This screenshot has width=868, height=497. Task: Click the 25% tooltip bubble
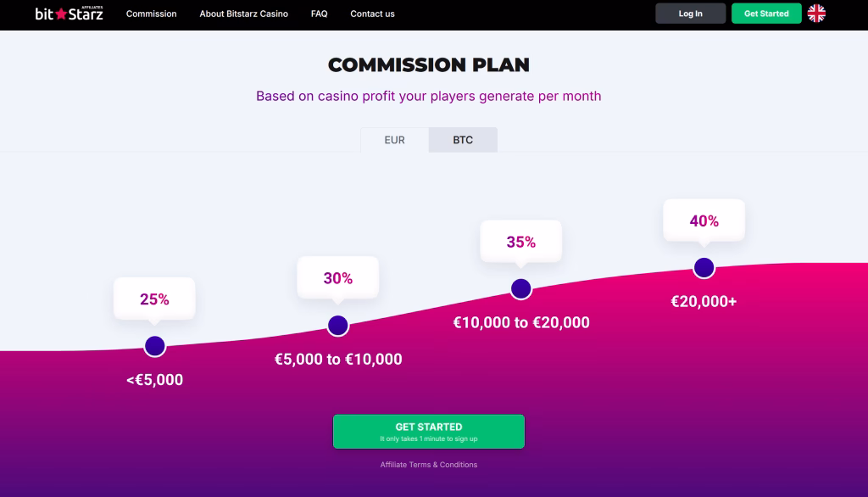pos(154,298)
